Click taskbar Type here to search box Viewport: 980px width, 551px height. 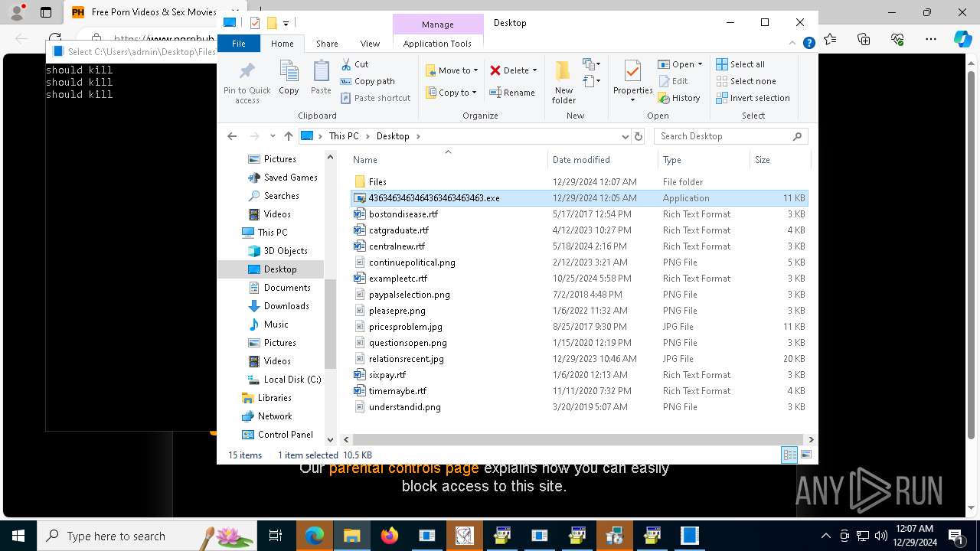145,536
